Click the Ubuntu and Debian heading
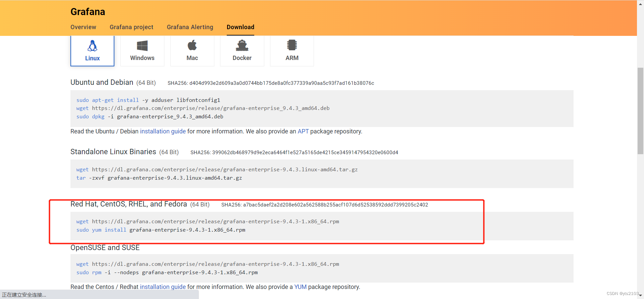The image size is (644, 299). click(102, 82)
